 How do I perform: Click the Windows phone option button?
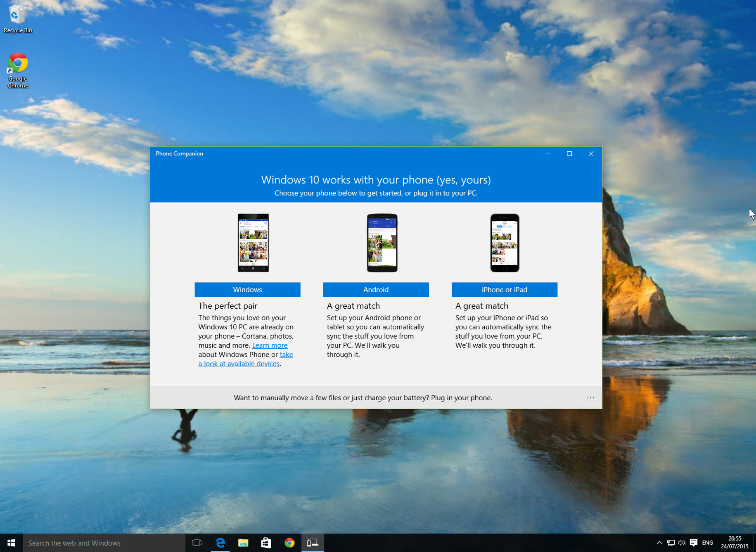(247, 289)
